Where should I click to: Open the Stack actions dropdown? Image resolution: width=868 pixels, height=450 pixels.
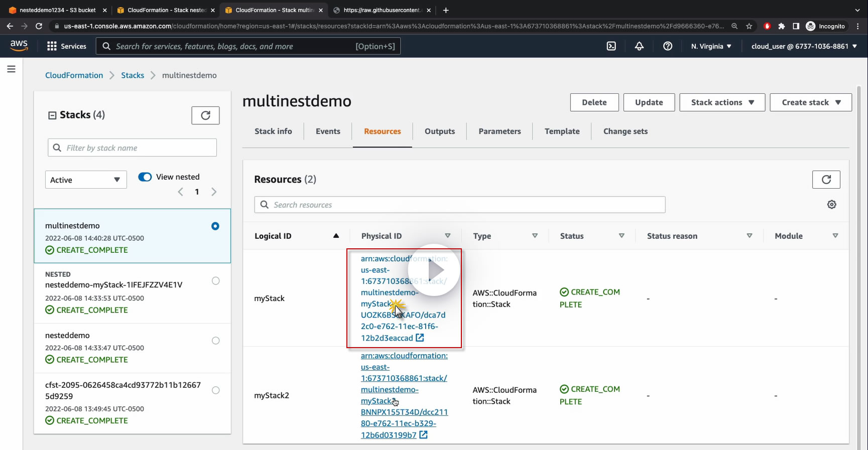click(722, 102)
